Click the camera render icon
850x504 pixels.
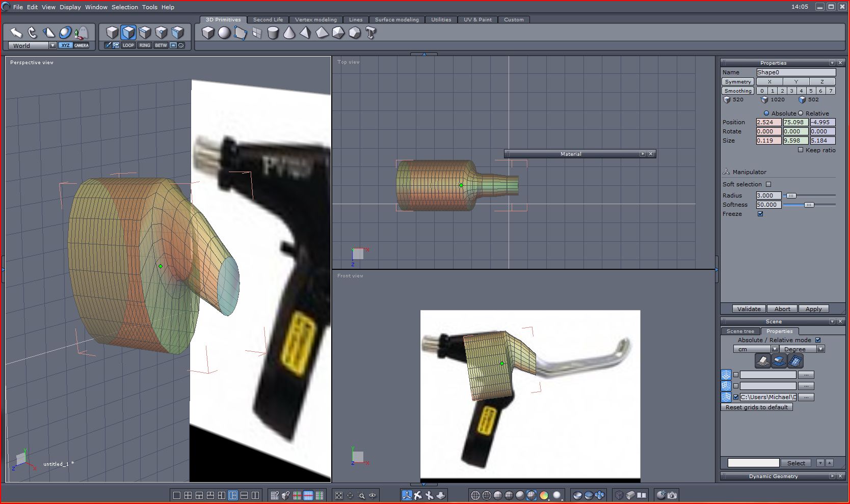click(x=672, y=495)
